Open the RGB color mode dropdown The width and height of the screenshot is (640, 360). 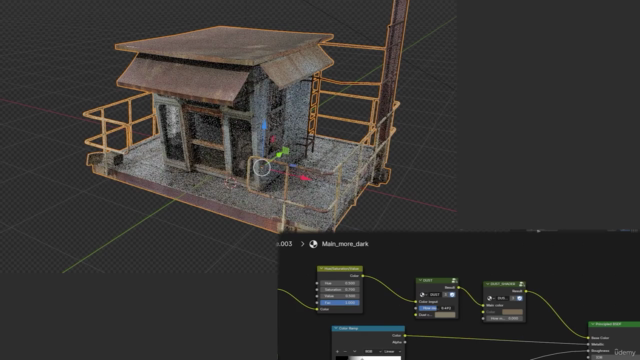point(373,351)
